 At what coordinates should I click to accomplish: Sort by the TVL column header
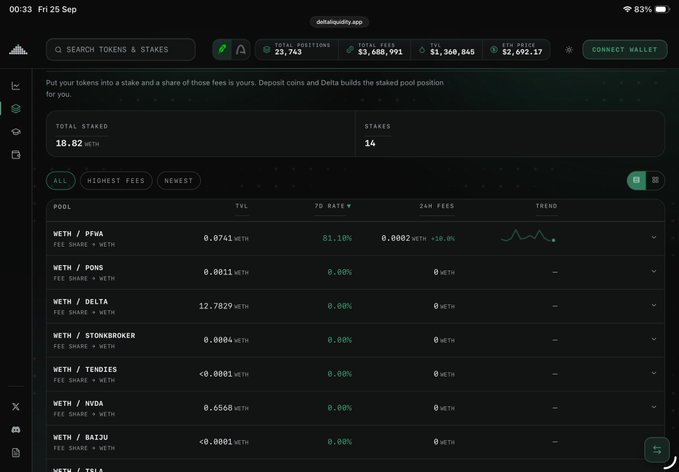[242, 206]
